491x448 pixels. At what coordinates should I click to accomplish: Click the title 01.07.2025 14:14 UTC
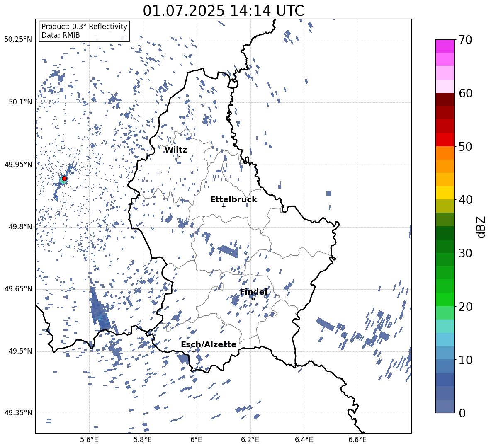coord(224,11)
